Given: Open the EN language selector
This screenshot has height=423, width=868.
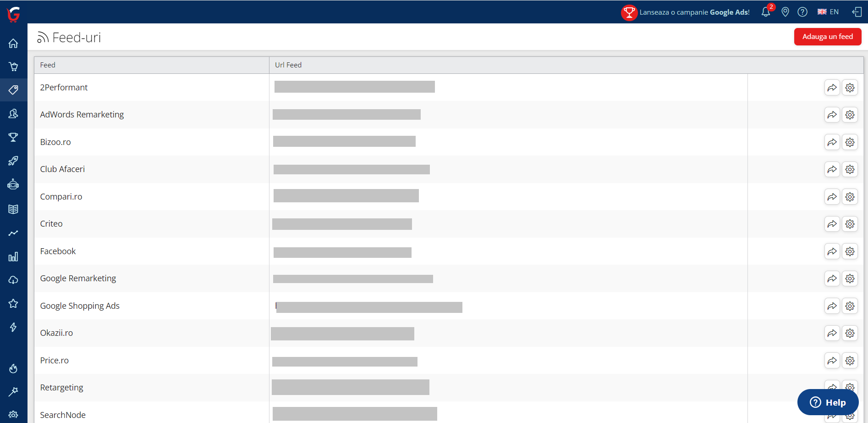Looking at the screenshot, I should [828, 12].
